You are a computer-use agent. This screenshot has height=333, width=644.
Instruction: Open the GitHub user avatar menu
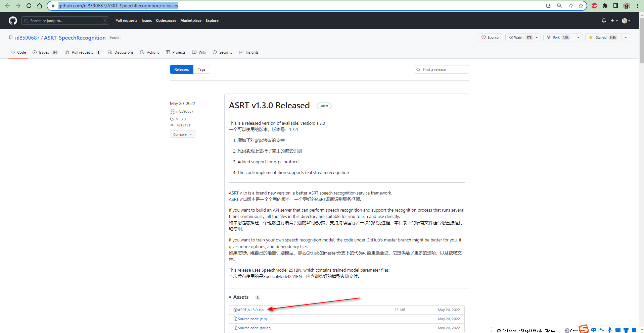(x=626, y=21)
